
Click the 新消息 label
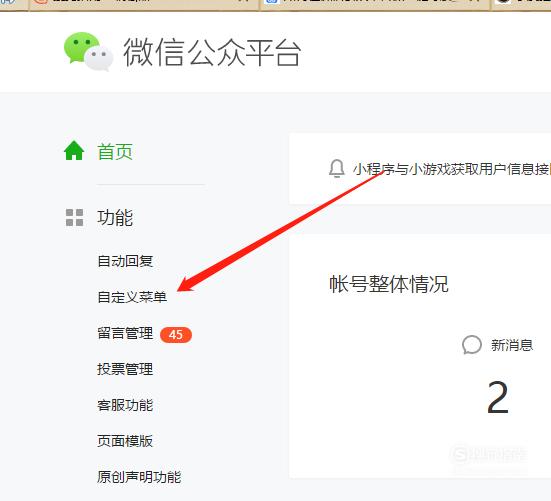point(512,345)
